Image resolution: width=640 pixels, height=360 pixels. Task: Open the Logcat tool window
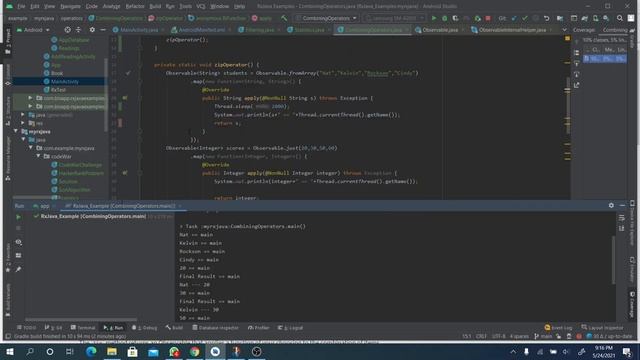(x=290, y=328)
